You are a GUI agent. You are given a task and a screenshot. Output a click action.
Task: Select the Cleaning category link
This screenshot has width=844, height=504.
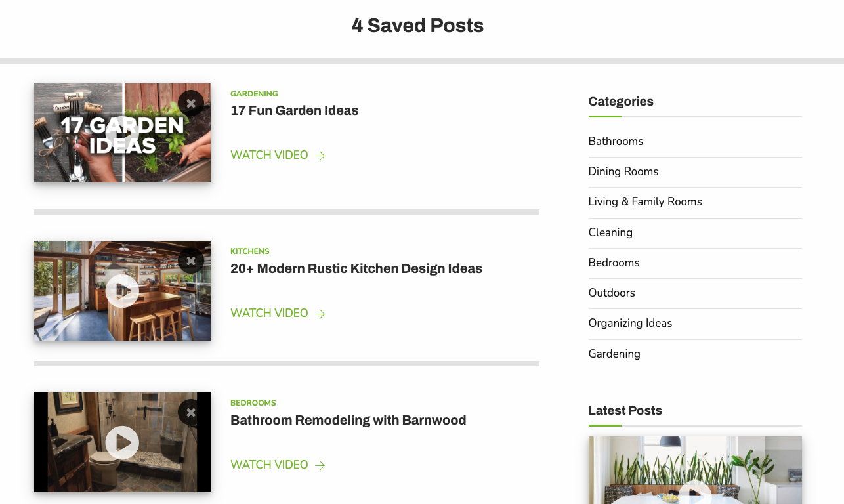point(610,232)
